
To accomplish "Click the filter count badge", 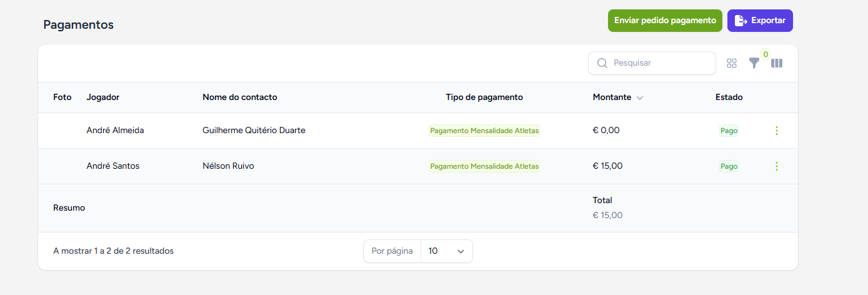I will tap(766, 54).
